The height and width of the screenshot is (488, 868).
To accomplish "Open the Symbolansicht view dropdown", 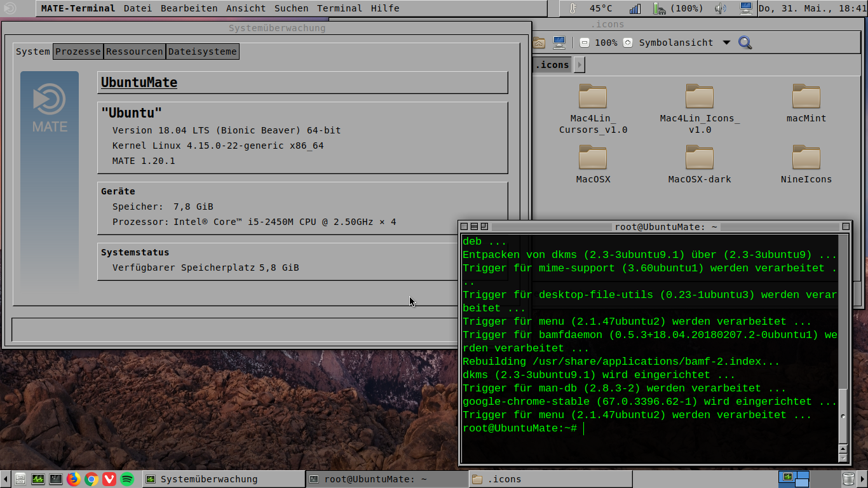I will [x=685, y=43].
